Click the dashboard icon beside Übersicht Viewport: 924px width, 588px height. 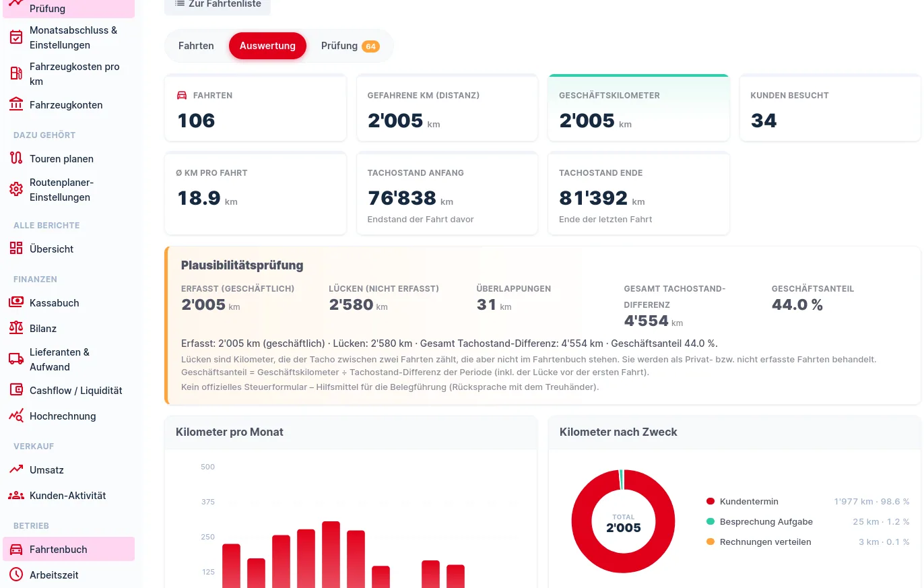16,249
